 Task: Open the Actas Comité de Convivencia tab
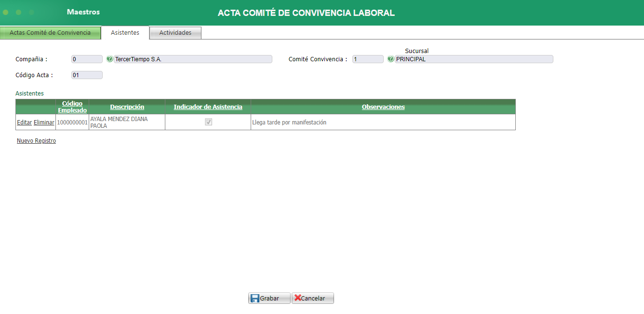click(x=51, y=32)
